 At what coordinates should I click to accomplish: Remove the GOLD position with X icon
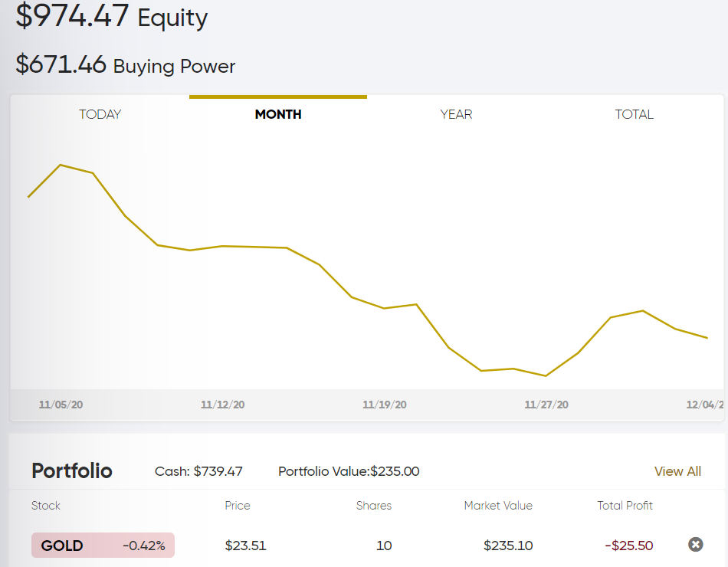[695, 544]
